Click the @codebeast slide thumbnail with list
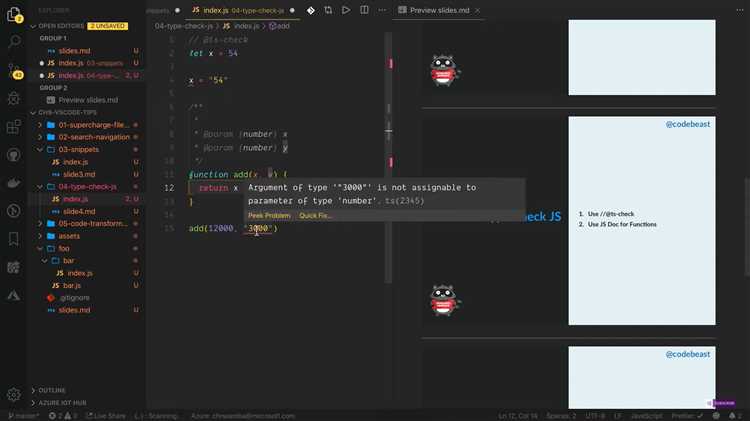This screenshot has width=750, height=421. [x=642, y=221]
